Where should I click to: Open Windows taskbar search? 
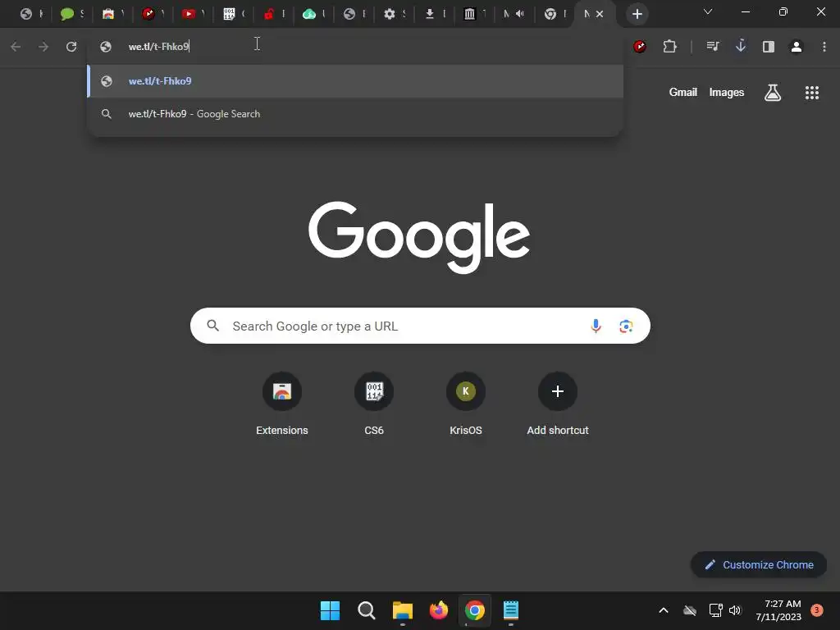367,610
